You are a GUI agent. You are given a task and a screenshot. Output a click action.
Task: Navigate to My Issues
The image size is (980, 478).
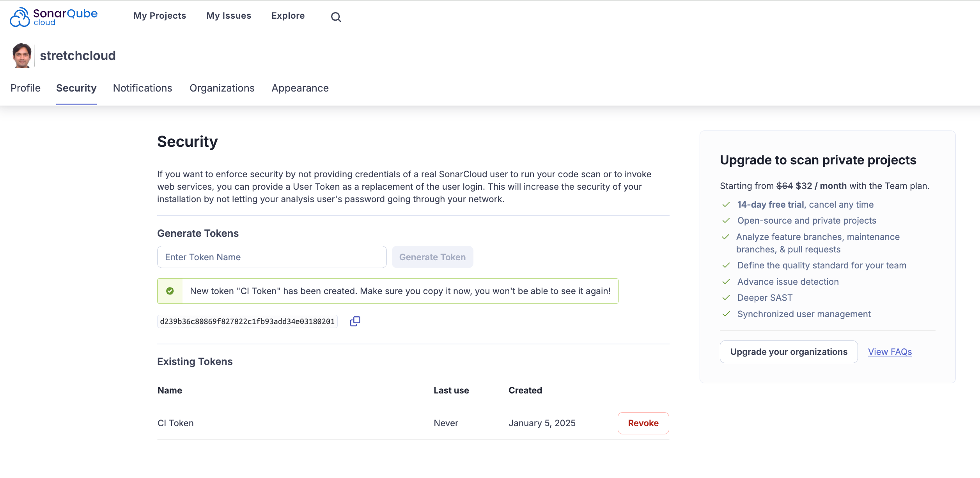click(229, 16)
